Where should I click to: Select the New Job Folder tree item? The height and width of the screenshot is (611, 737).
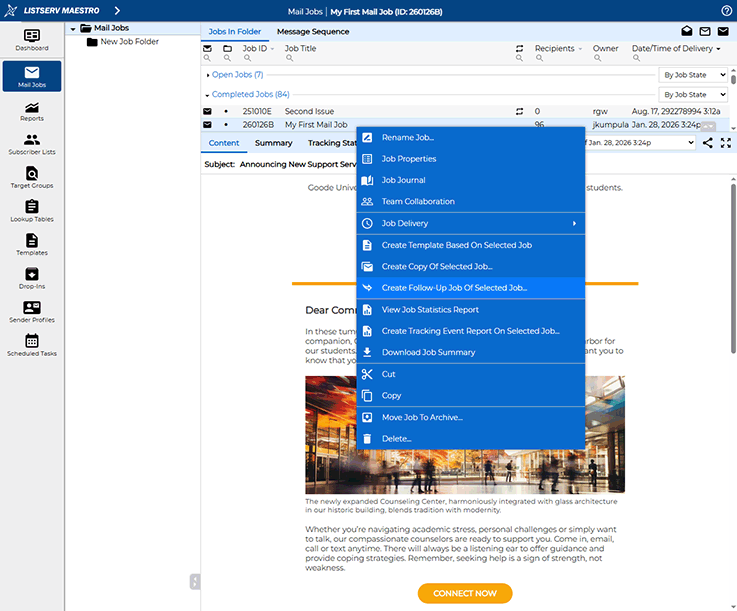129,42
